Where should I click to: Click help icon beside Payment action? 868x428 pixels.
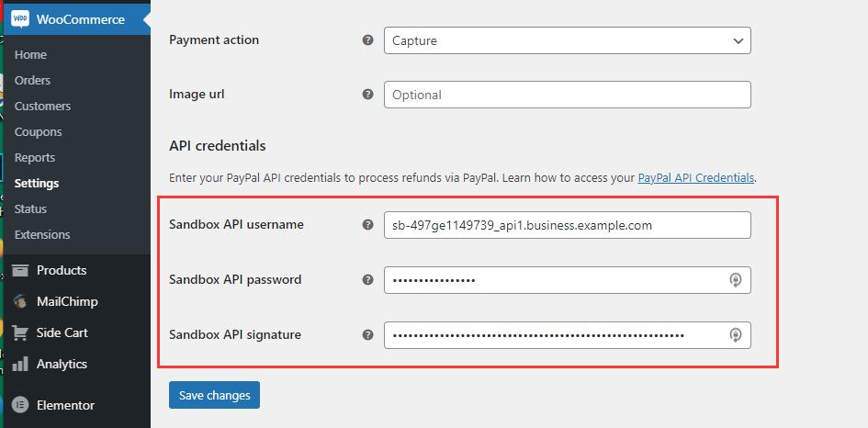coord(368,40)
